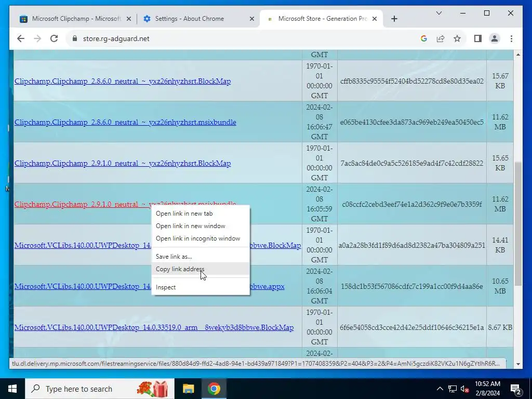Click the scrollbar down arrow

[x=518, y=364]
